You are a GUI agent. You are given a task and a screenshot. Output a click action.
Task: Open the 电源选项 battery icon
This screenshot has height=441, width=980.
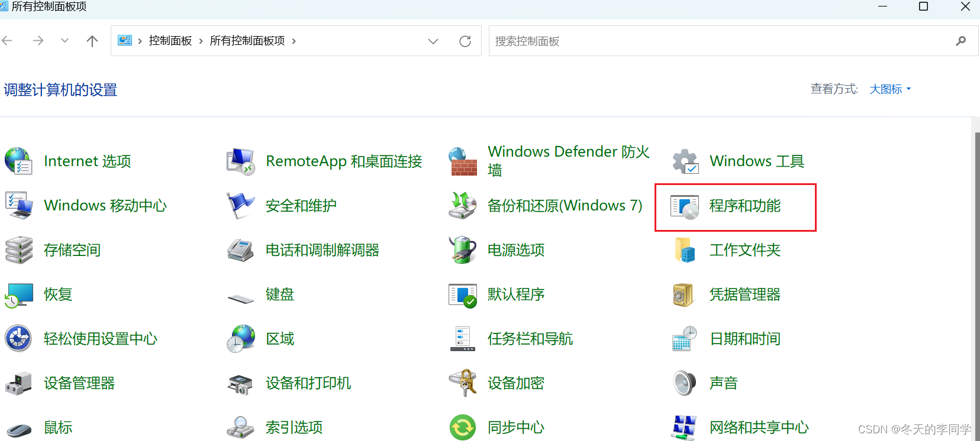click(463, 249)
